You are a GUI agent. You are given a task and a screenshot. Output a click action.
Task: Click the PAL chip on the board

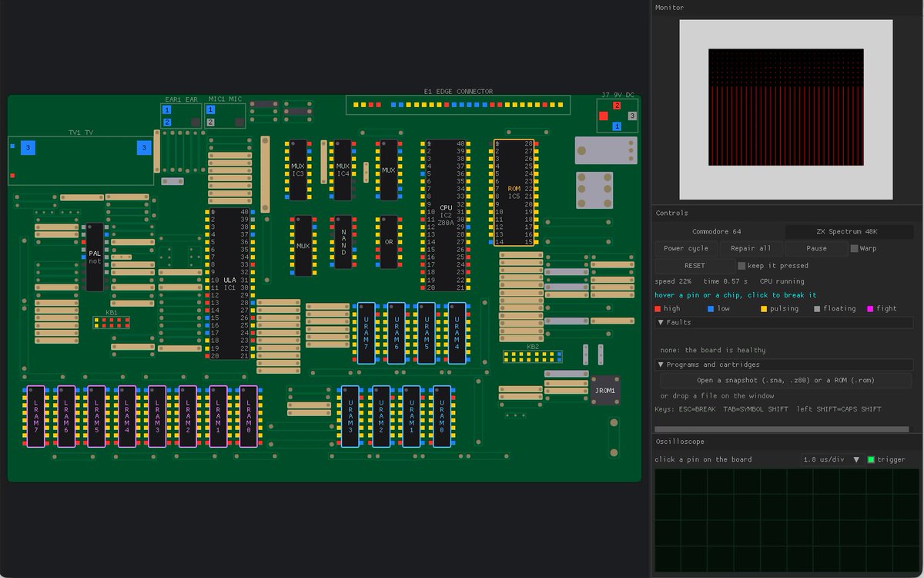coord(95,257)
